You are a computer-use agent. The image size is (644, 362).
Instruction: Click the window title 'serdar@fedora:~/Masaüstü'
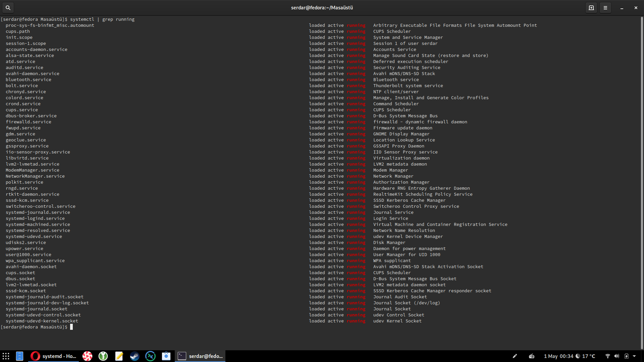click(x=322, y=8)
